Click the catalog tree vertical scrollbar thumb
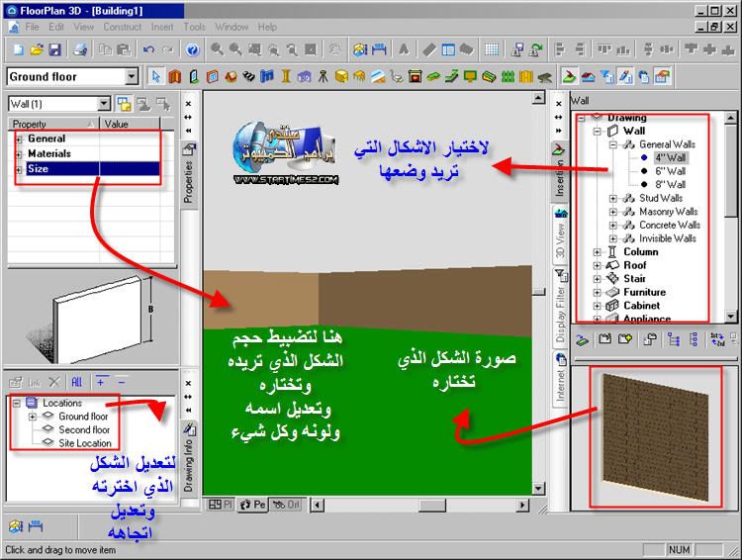Viewport: 742px width, 560px height. (x=731, y=171)
